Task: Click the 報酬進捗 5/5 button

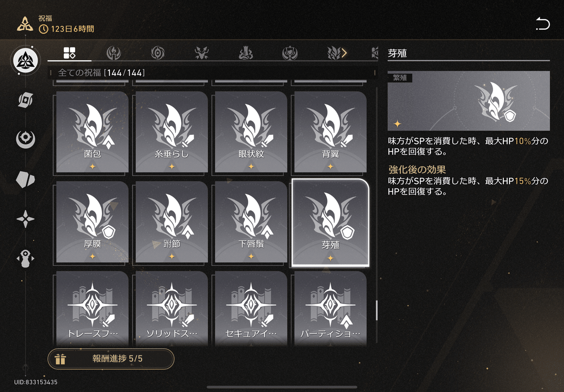Action: click(x=111, y=359)
